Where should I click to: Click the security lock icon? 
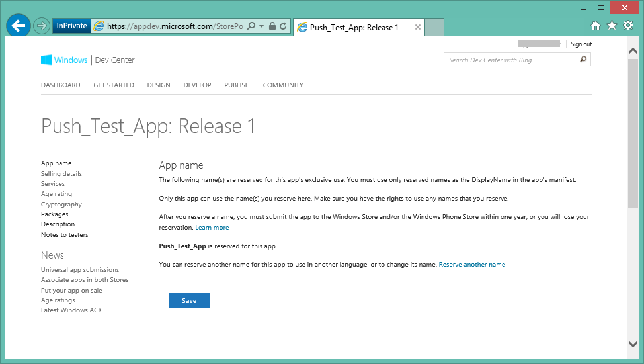tap(272, 26)
